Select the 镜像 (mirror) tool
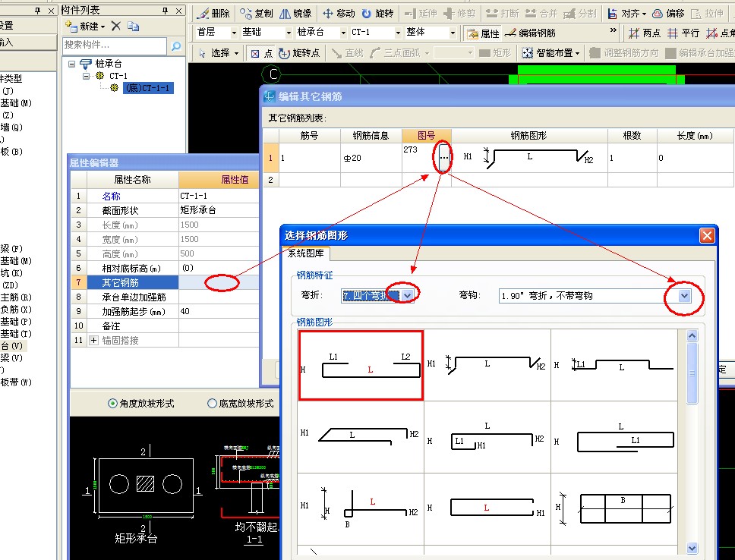Viewport: 735px width, 560px height. pos(295,13)
